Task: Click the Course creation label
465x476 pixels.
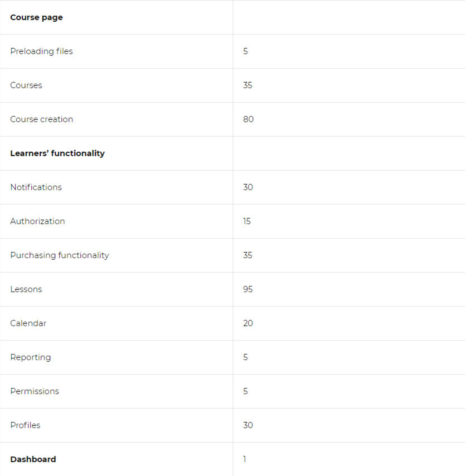Action: (x=42, y=119)
